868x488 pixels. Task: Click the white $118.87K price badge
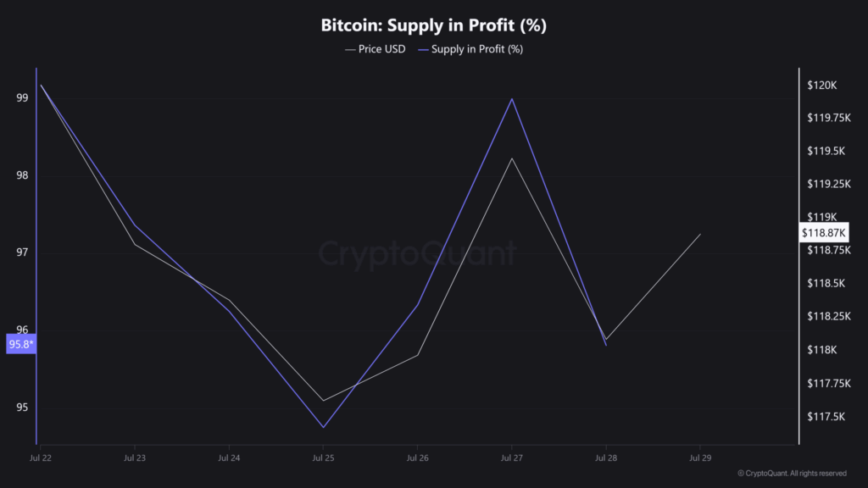coord(825,232)
